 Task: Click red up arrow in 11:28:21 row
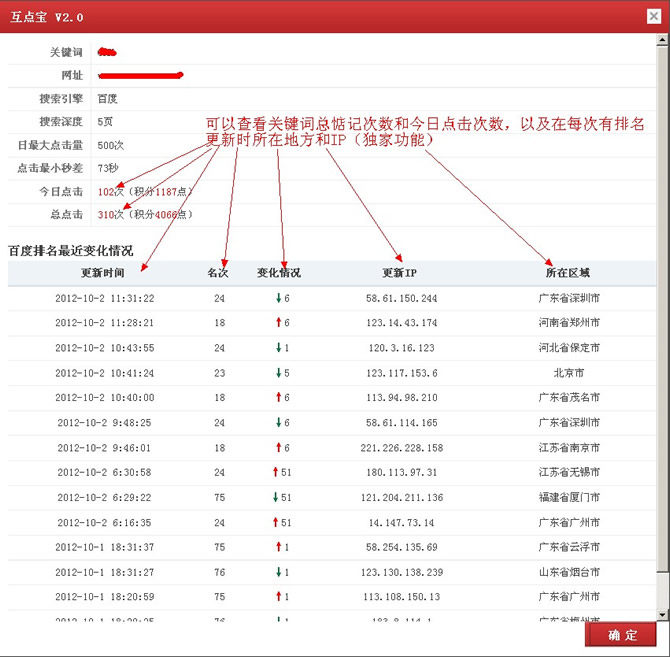coord(278,323)
